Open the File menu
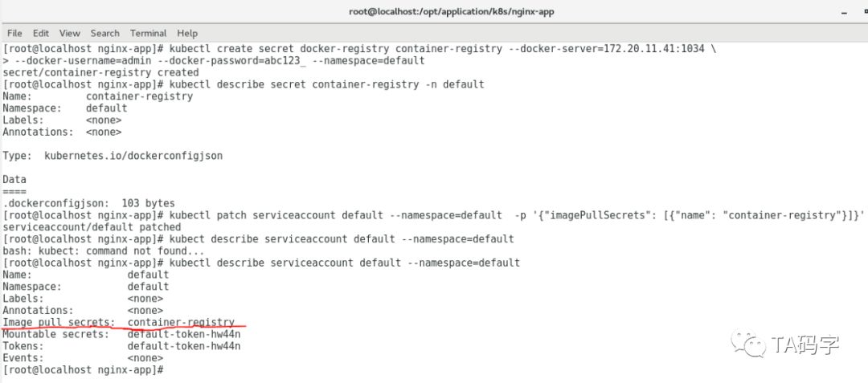 pyautogui.click(x=14, y=33)
